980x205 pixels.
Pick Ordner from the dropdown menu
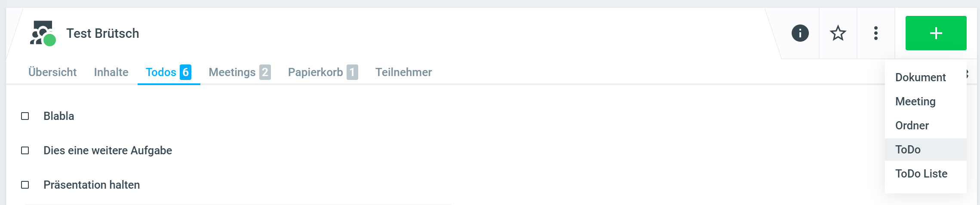[x=912, y=125]
